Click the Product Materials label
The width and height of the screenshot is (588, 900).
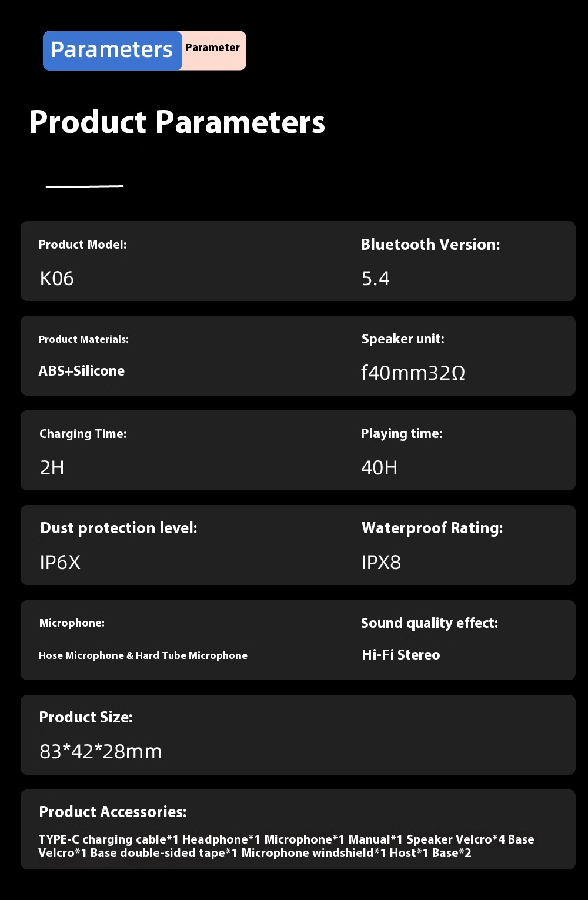(x=83, y=339)
